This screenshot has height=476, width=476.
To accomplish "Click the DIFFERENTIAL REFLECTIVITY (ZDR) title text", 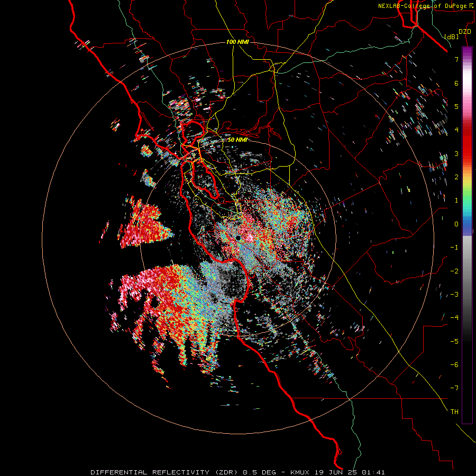I will click(165, 472).
